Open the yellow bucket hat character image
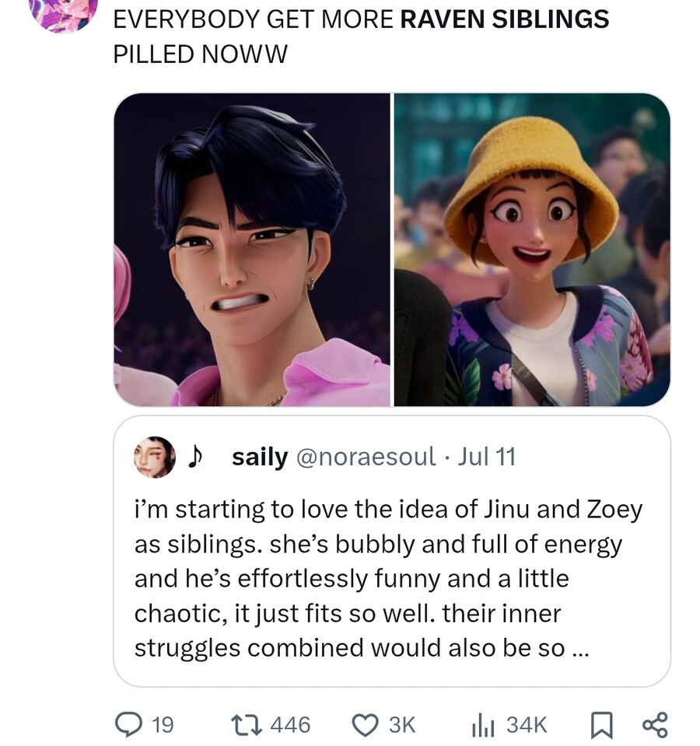Image resolution: width=700 pixels, height=746 pixels. [532, 250]
